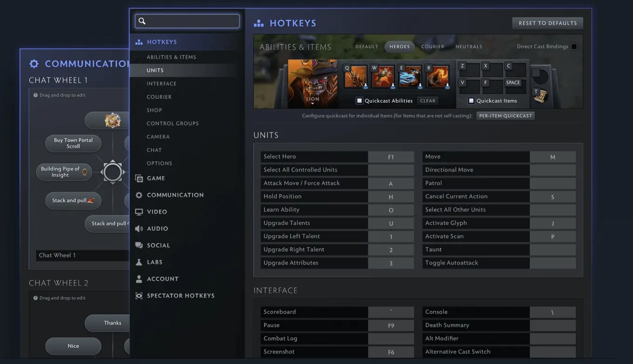Click the Nice entry in Chat Wheel 2
Screen dimensions: 633x364
pyautogui.click(x=73, y=346)
